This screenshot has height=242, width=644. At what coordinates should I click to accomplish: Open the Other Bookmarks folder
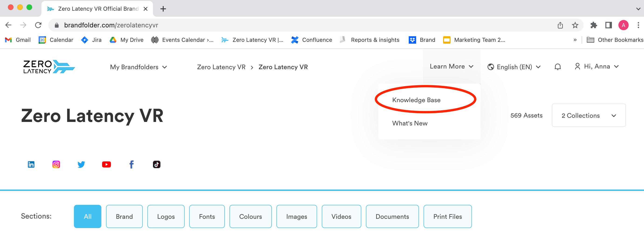[615, 40]
